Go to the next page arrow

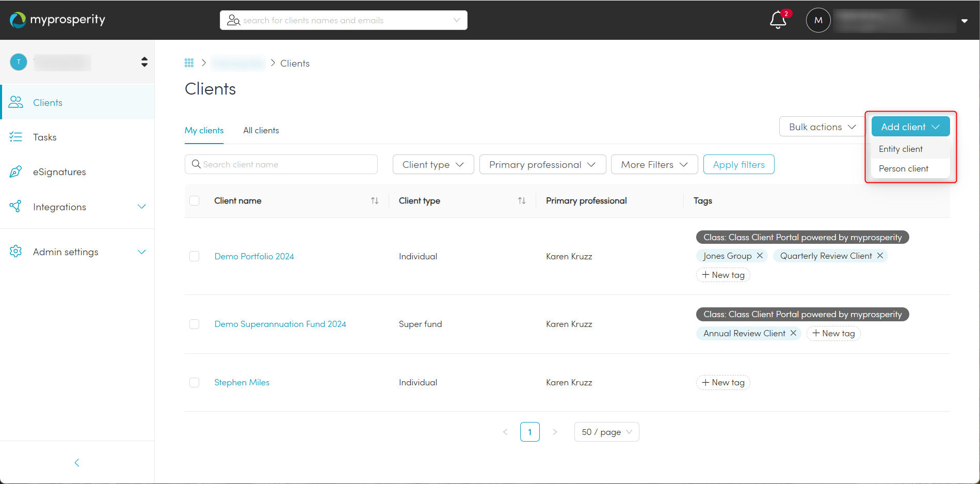[555, 432]
